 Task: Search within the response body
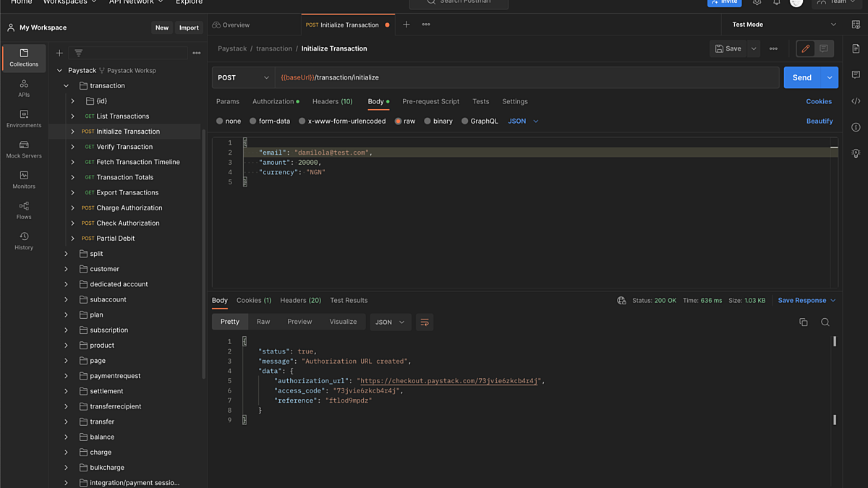click(x=825, y=322)
